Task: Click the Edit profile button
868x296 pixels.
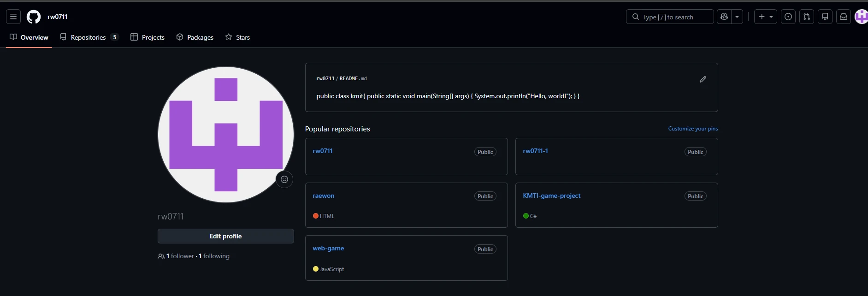Action: click(x=226, y=236)
